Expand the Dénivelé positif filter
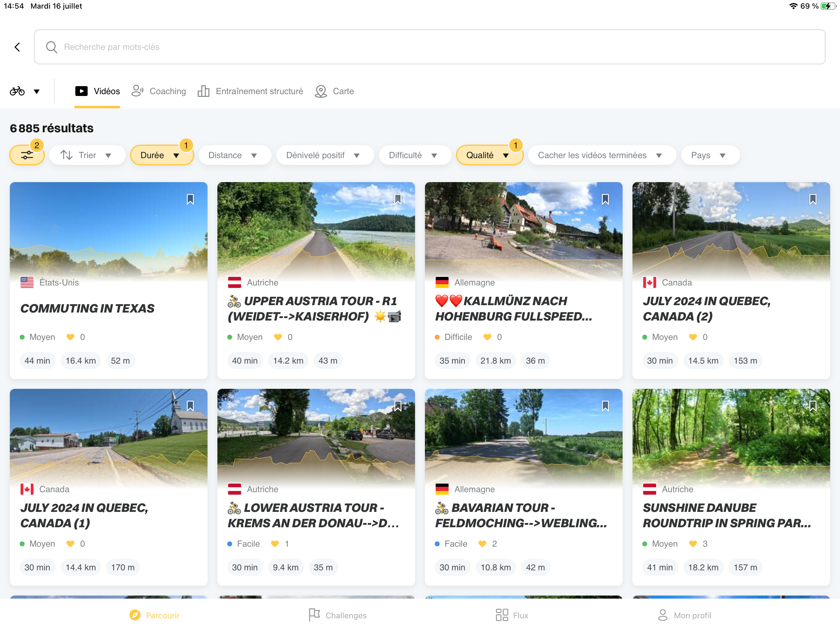Screen dimensions: 840x630 point(325,155)
